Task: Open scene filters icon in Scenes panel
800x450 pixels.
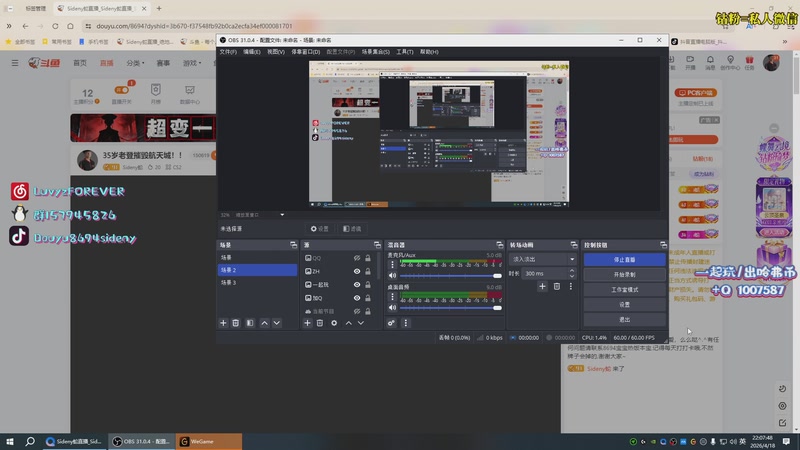Action: (x=250, y=323)
